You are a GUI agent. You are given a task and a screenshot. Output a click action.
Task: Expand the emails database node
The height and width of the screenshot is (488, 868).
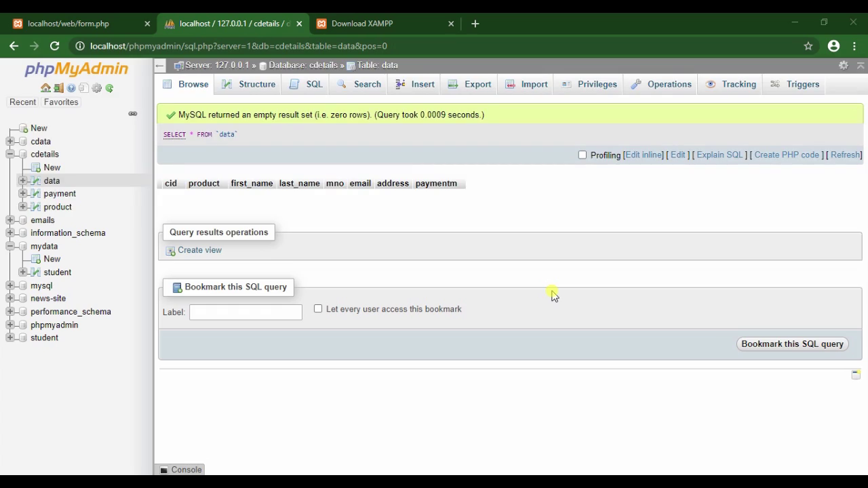pos(10,220)
